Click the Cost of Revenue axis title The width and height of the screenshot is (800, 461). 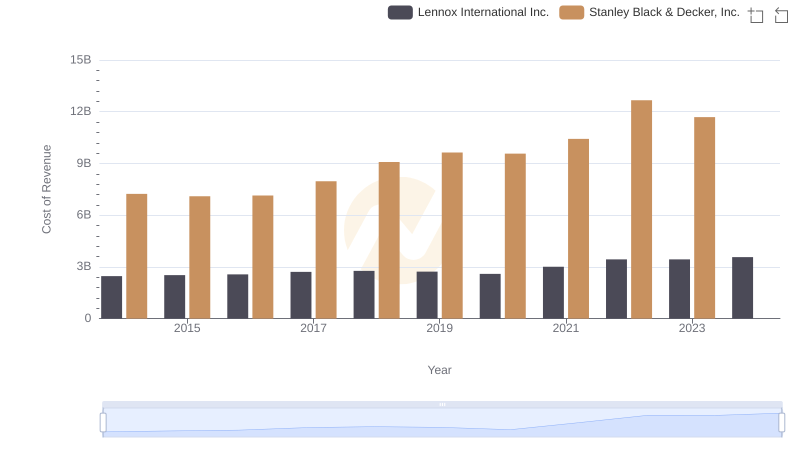[x=46, y=189]
